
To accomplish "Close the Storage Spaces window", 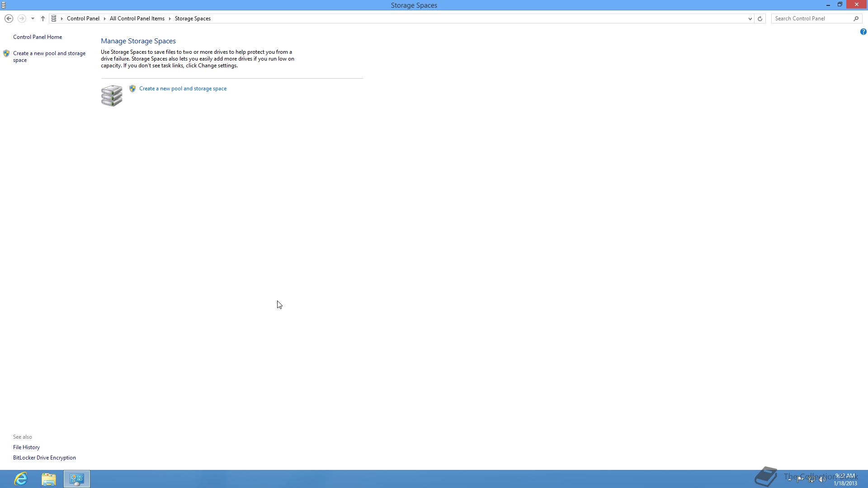I will 857,5.
